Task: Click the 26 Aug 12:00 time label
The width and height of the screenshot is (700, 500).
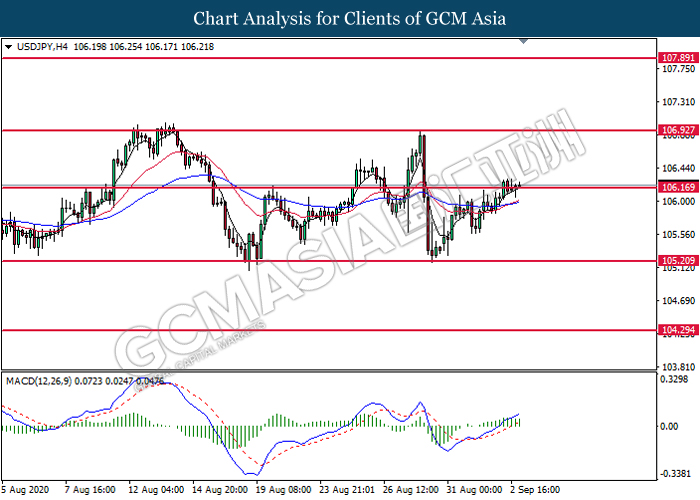Action: (411, 490)
